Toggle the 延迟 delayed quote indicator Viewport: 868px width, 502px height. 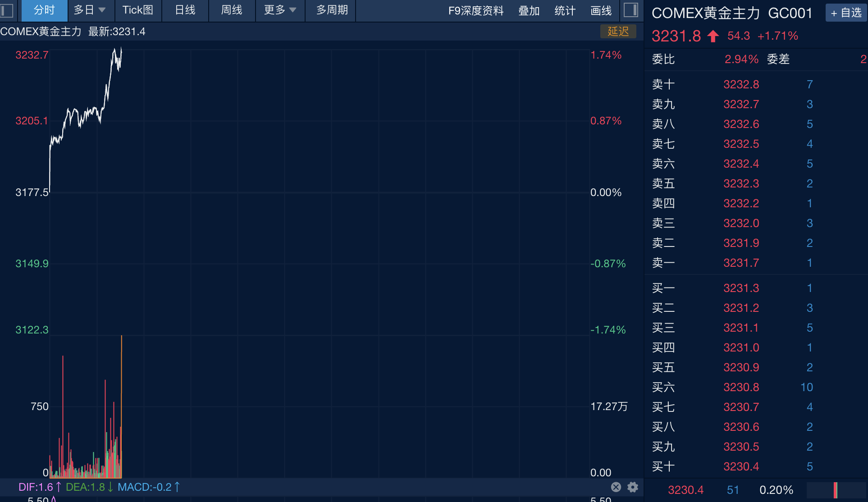(x=618, y=32)
